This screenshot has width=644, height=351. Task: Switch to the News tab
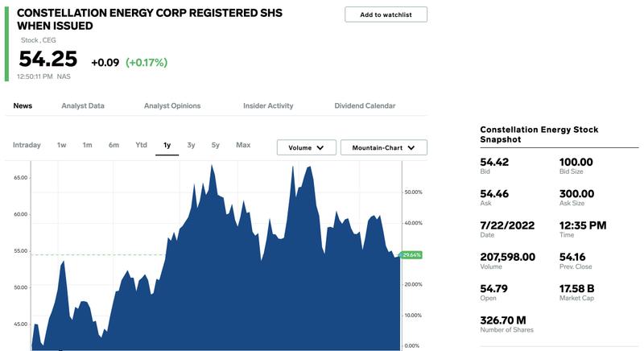(23, 105)
